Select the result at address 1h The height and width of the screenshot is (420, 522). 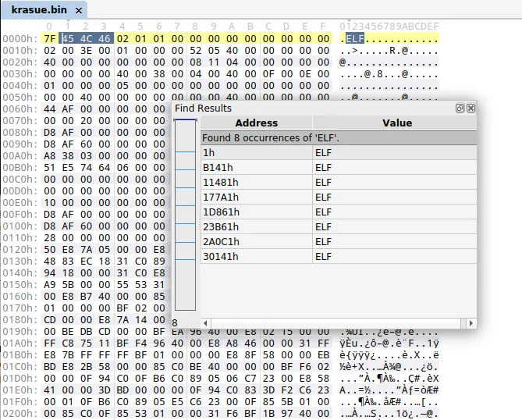pyautogui.click(x=339, y=153)
